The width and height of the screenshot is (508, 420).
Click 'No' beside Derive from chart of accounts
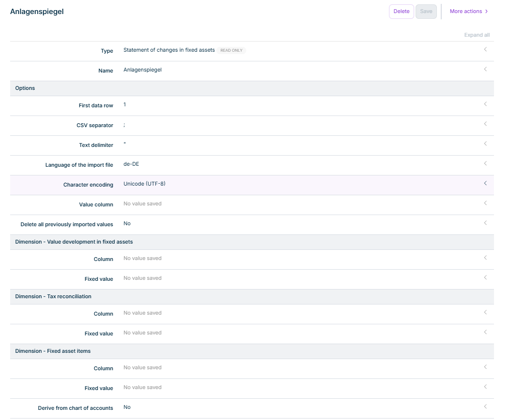point(127,407)
